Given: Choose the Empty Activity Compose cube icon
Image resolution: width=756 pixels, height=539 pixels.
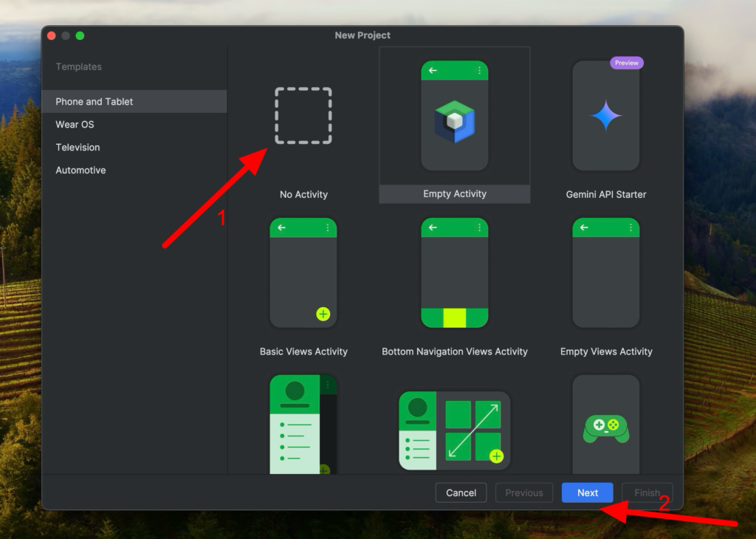Looking at the screenshot, I should 454,121.
